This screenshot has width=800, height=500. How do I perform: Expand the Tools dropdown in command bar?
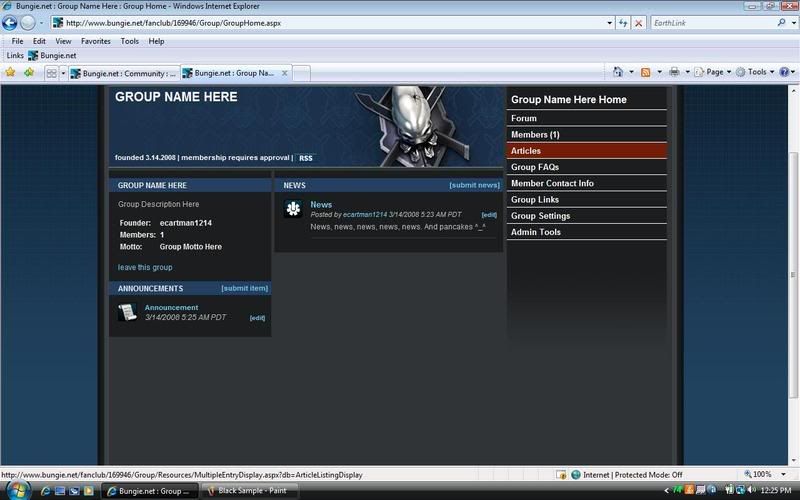click(x=757, y=72)
